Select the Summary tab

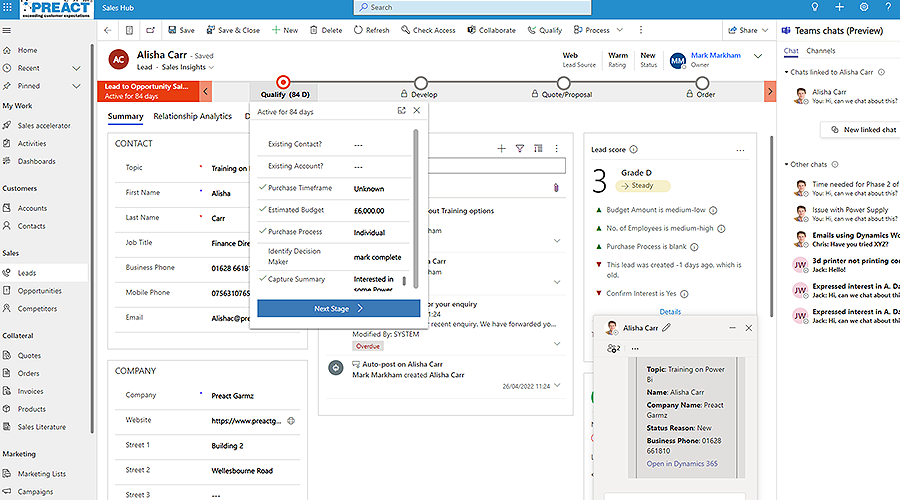pos(125,117)
